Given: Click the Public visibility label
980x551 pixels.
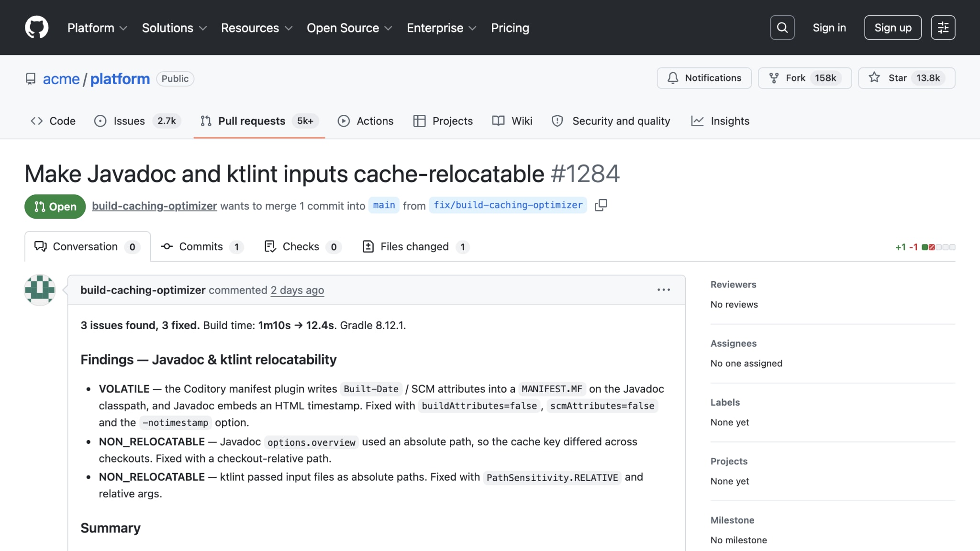Looking at the screenshot, I should point(175,78).
